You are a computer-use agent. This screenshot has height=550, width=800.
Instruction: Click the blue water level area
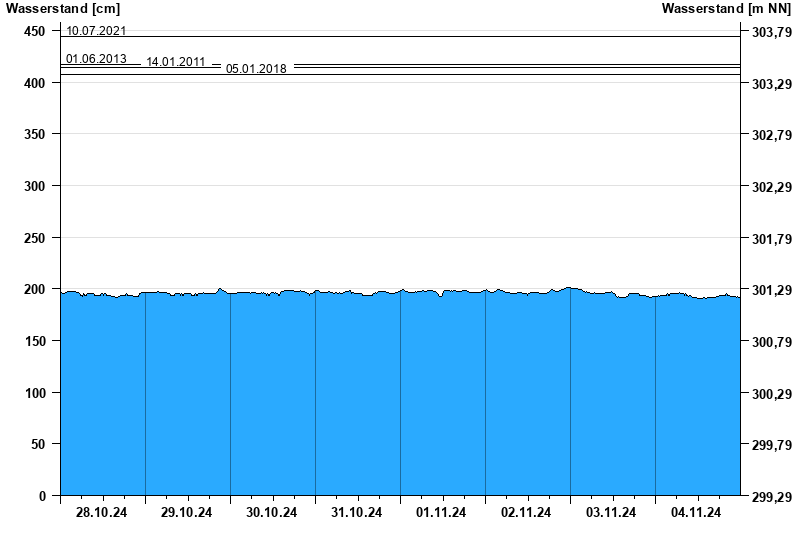pos(400,400)
